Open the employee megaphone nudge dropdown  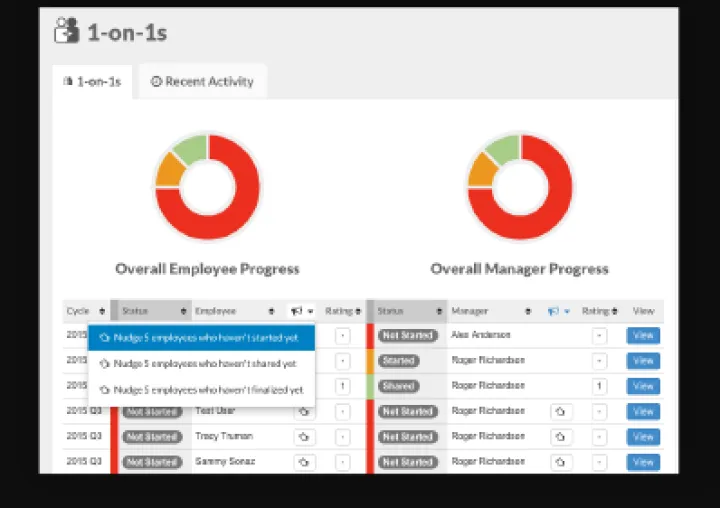pos(302,311)
